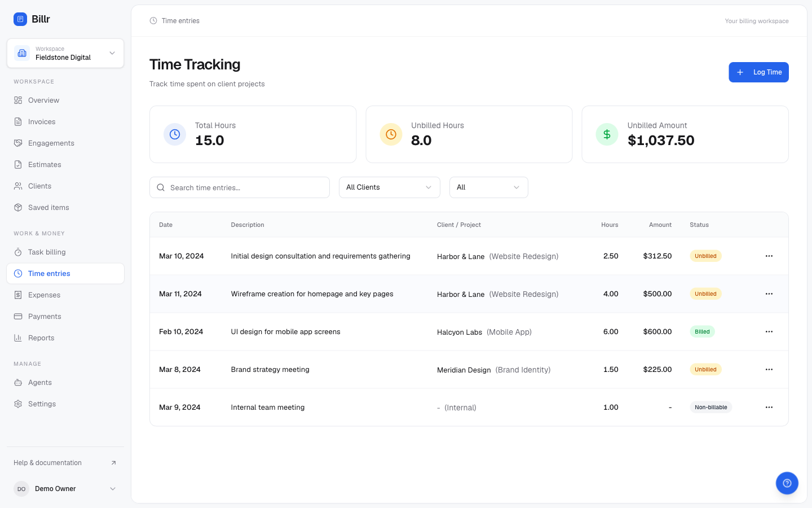Viewport: 812px width, 508px height.
Task: Go to Task billing
Action: click(65, 252)
